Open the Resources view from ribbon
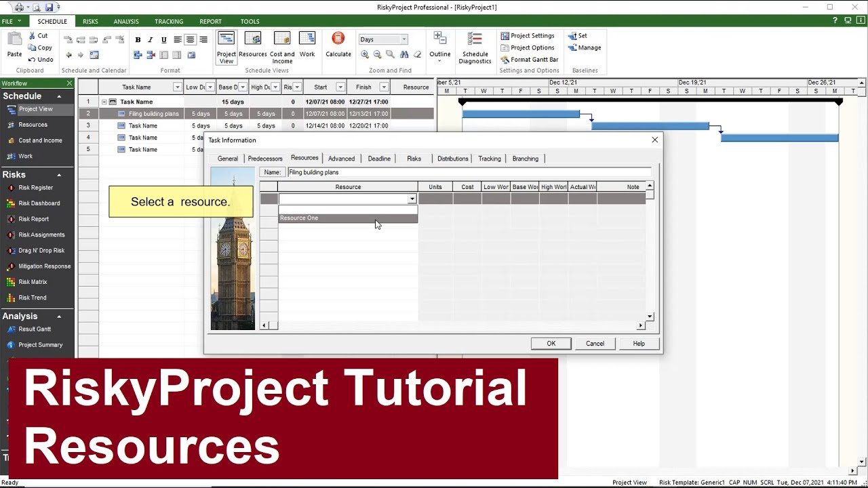The image size is (868, 488). pyautogui.click(x=253, y=45)
